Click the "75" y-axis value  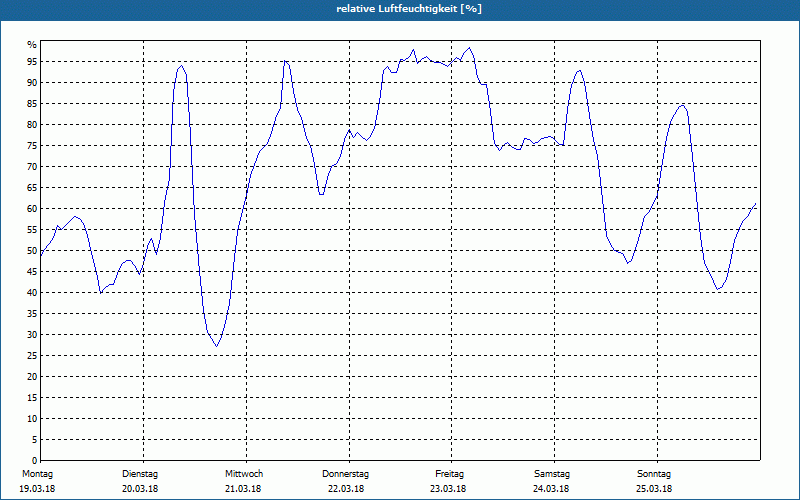click(32, 145)
